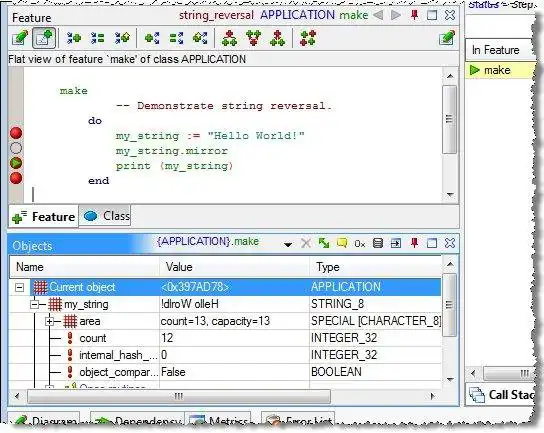
Task: Click the stacked database icon in Objects panel
Action: click(378, 243)
